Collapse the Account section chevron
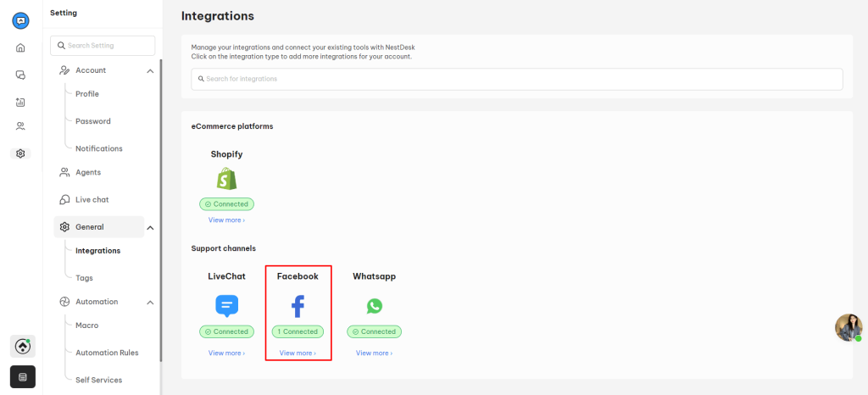868x395 pixels. coord(150,71)
